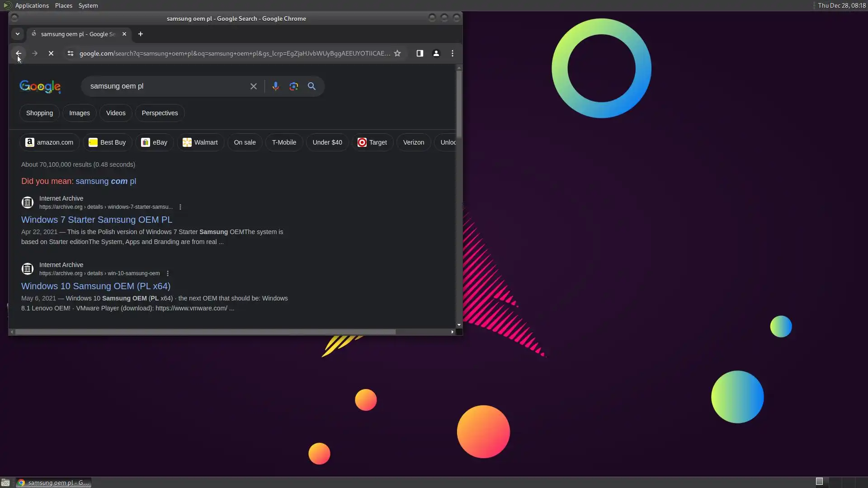Stop the page from loading
This screenshot has height=488, width=868.
click(51, 53)
